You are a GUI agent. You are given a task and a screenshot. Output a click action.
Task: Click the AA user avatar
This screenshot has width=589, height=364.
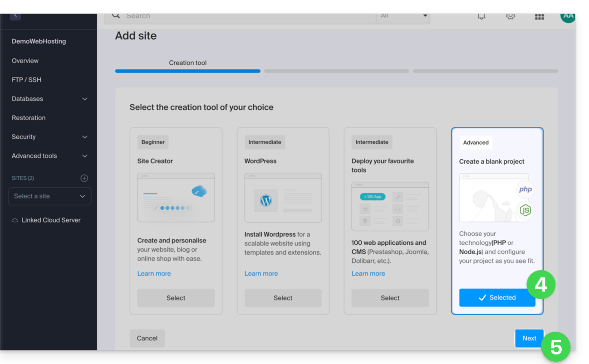567,16
